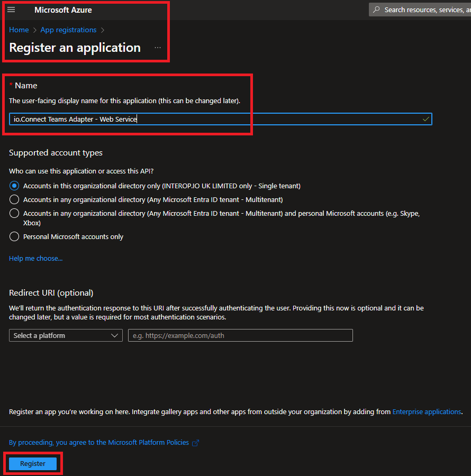Select Personal Microsoft accounts only option
Screen dimensions: 471x476
click(15, 237)
